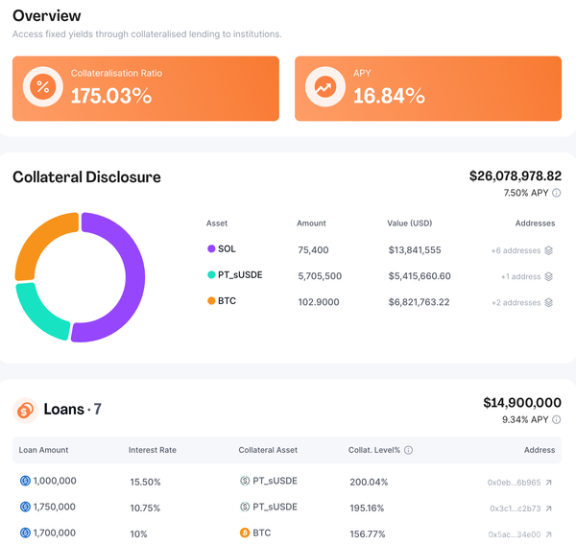Click the BTC addresses stack icon
The image size is (583, 547).
[548, 302]
